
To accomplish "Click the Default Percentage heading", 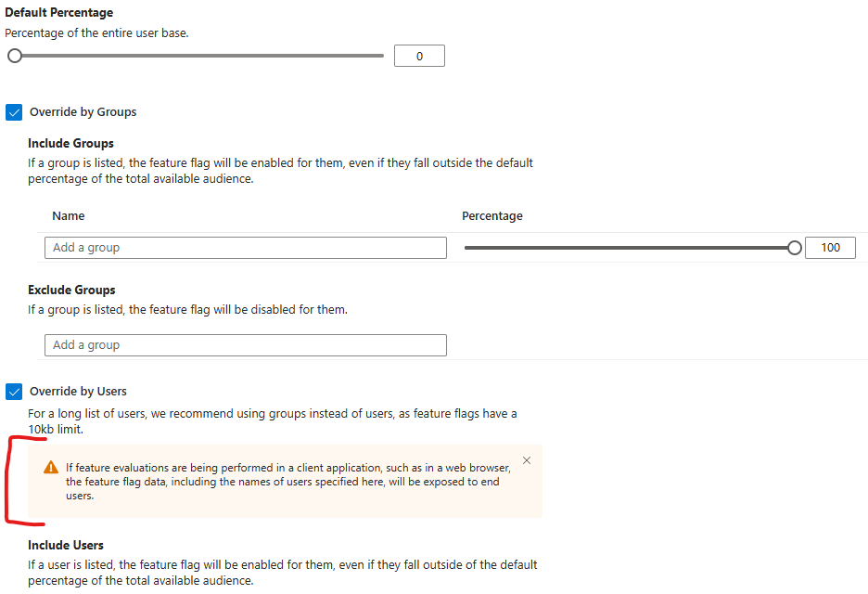I will (58, 12).
